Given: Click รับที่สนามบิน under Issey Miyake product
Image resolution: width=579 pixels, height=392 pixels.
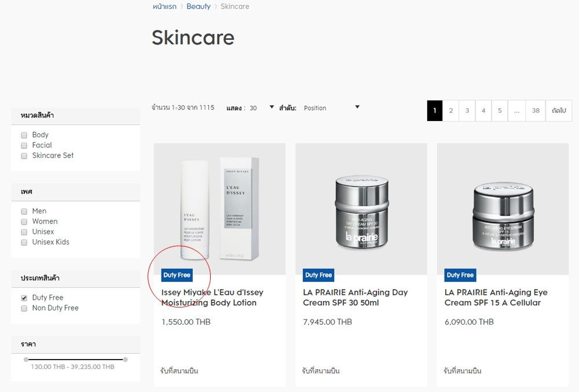Looking at the screenshot, I should coord(179,371).
